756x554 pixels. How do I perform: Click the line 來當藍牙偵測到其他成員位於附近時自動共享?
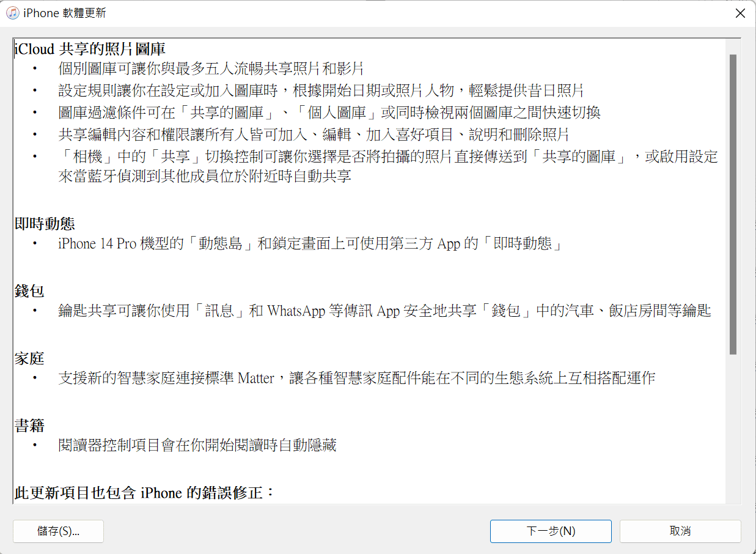click(x=205, y=177)
